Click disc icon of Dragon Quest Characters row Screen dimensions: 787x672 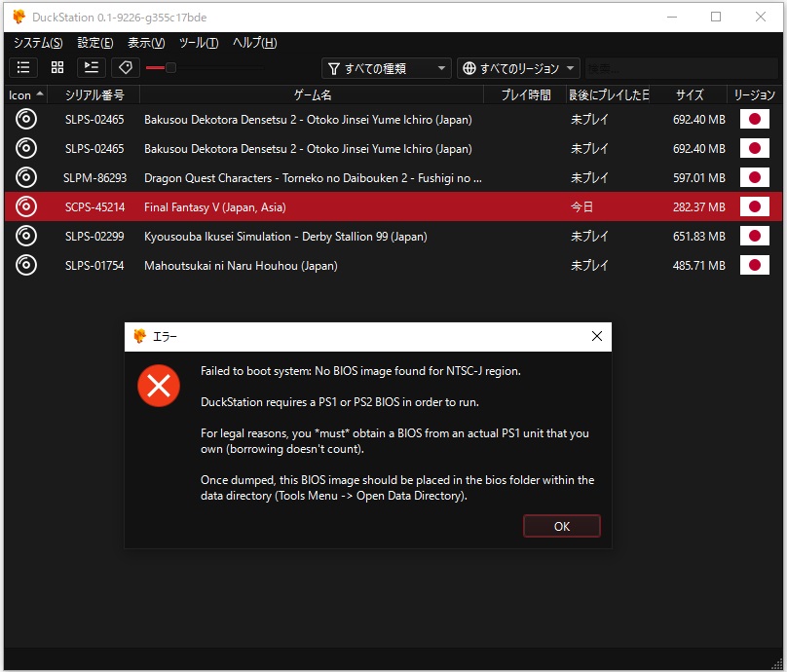click(x=26, y=177)
